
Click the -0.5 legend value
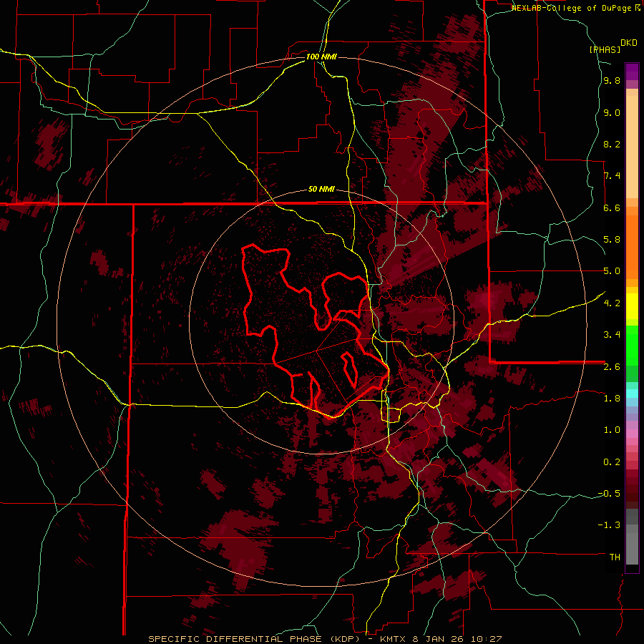pyautogui.click(x=609, y=494)
